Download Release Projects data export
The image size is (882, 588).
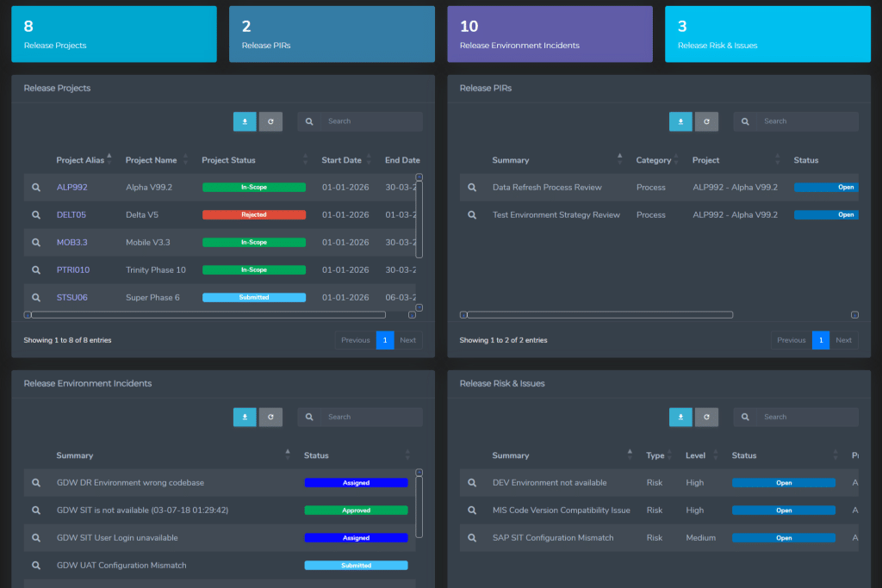[x=245, y=121]
